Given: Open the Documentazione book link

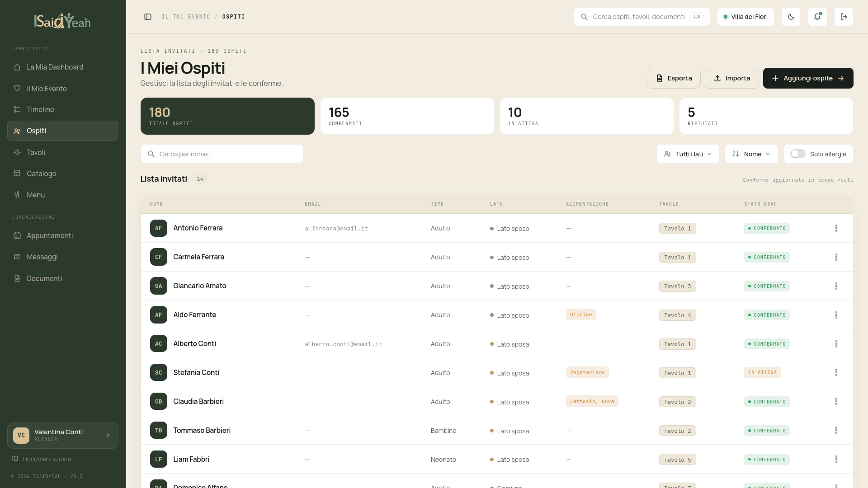Looking at the screenshot, I should 41,459.
